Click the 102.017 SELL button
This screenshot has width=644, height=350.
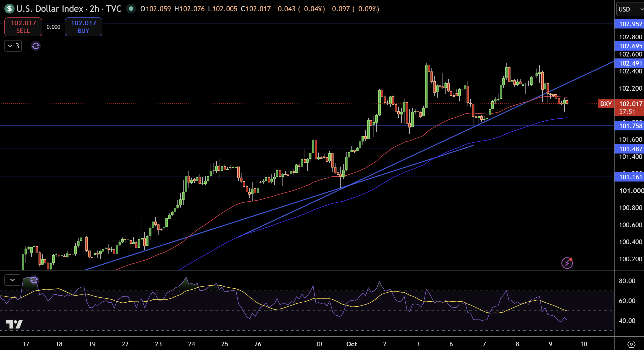click(23, 27)
